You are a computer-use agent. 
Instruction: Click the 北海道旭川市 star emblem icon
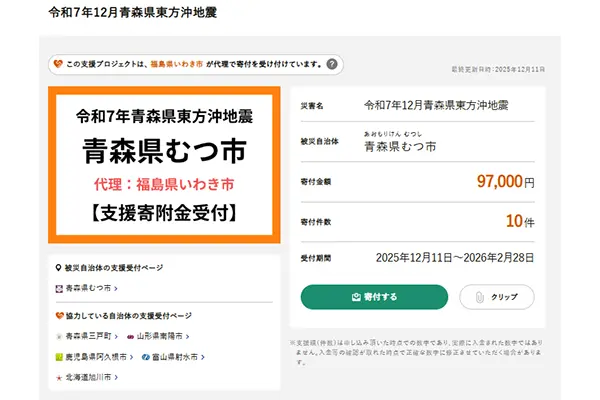point(59,377)
